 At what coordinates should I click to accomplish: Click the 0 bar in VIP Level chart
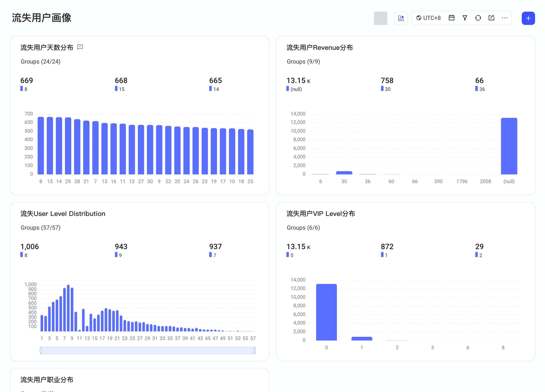326,312
